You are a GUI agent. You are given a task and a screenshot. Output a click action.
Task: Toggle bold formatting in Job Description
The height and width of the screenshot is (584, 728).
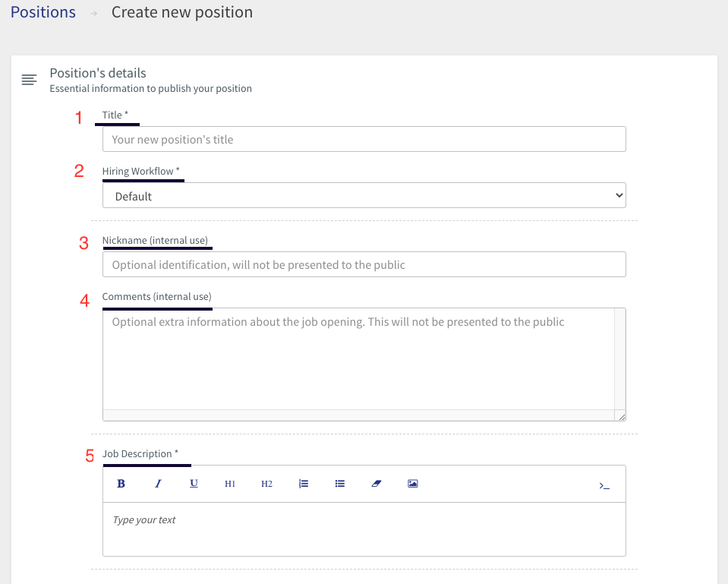coord(121,484)
